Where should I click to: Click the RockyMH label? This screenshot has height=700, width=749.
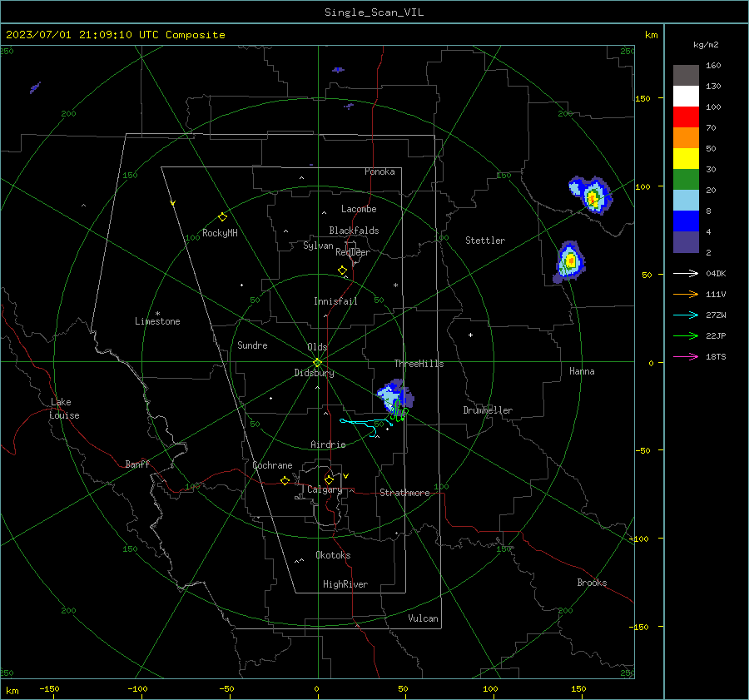click(x=220, y=233)
